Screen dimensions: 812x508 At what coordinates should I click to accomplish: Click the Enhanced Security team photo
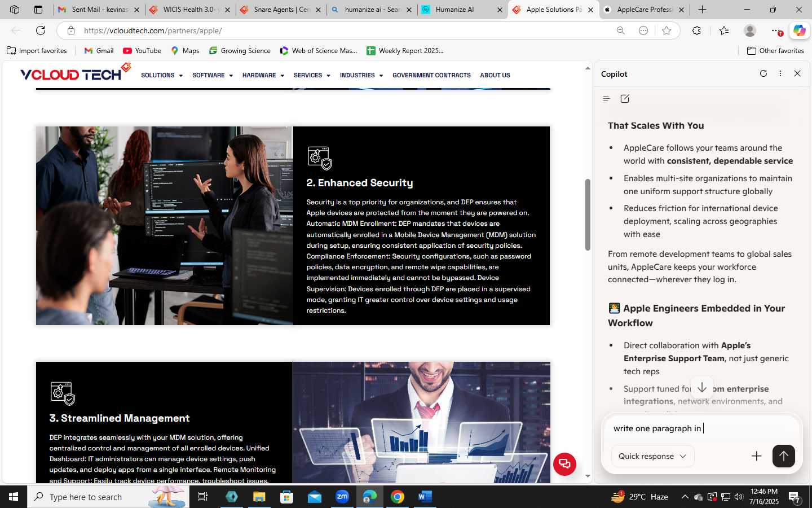tap(165, 226)
